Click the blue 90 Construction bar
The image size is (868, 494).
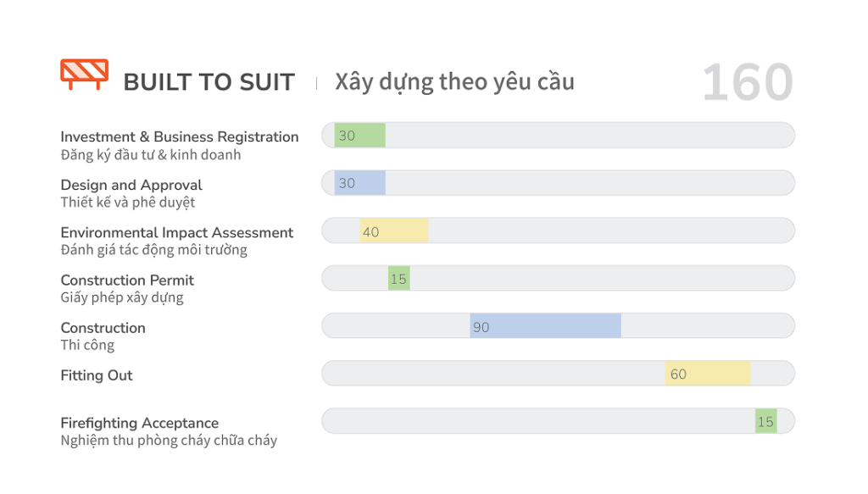click(545, 326)
